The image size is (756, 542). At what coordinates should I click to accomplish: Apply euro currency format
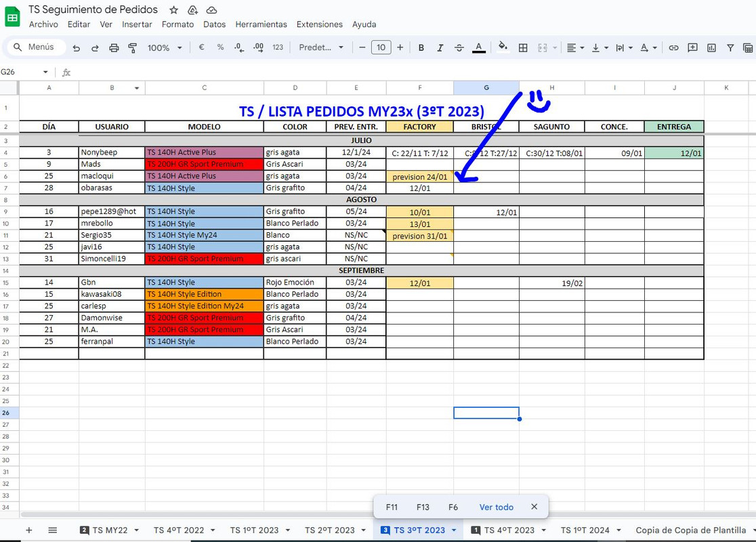pos(202,47)
